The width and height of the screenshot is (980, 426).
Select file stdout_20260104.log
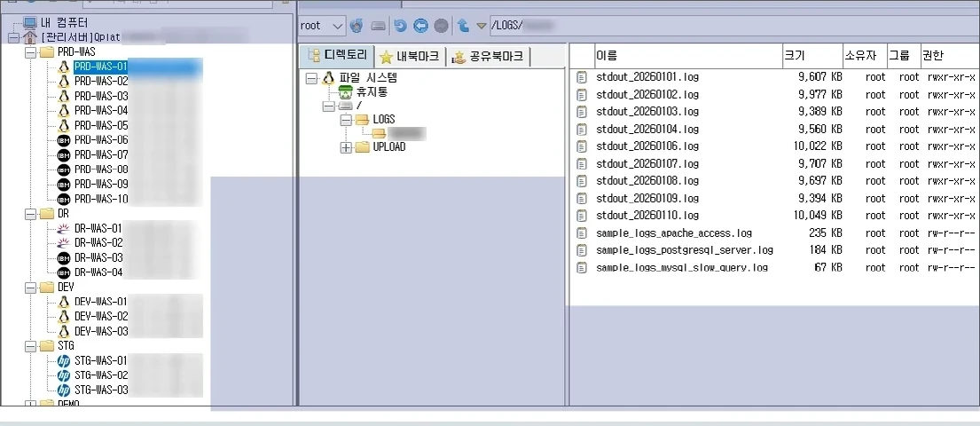pyautogui.click(x=647, y=130)
